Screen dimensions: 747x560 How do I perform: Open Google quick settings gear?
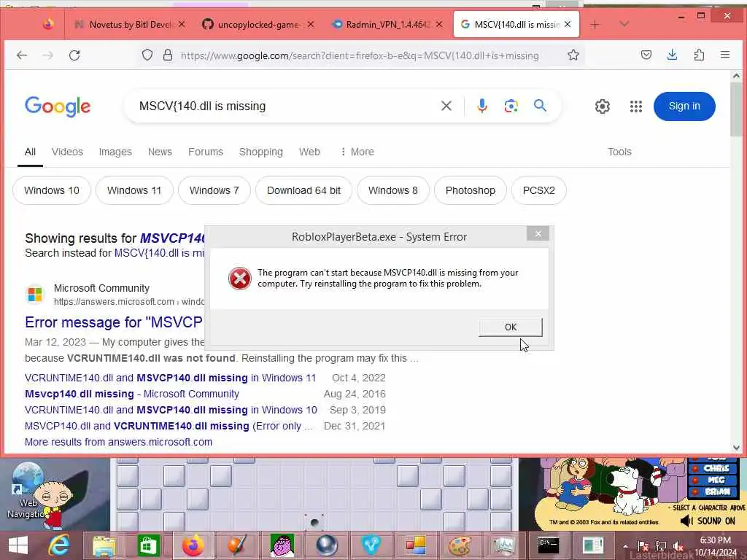(x=602, y=106)
